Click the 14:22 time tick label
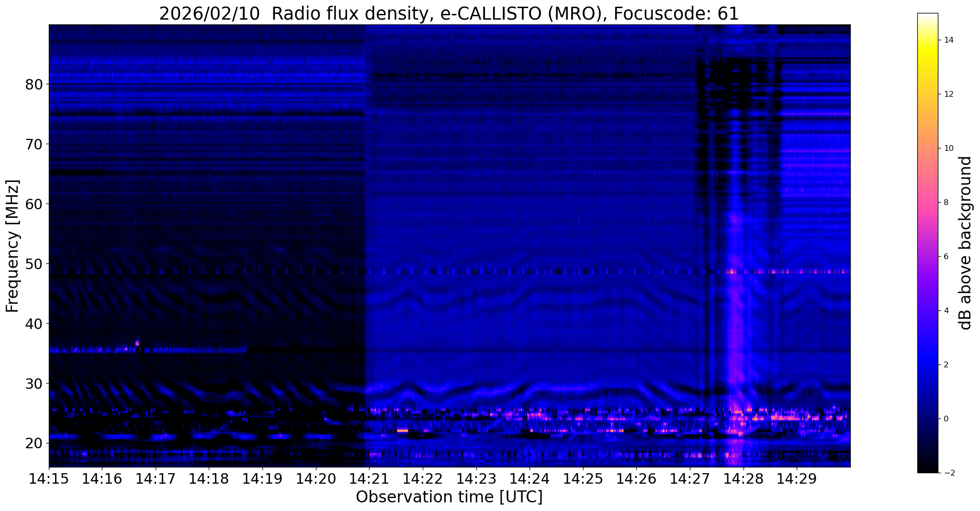 coord(423,478)
